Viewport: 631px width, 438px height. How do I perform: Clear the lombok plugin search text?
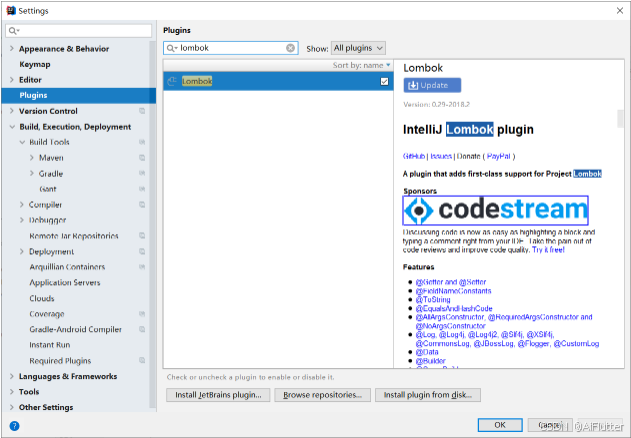point(290,48)
